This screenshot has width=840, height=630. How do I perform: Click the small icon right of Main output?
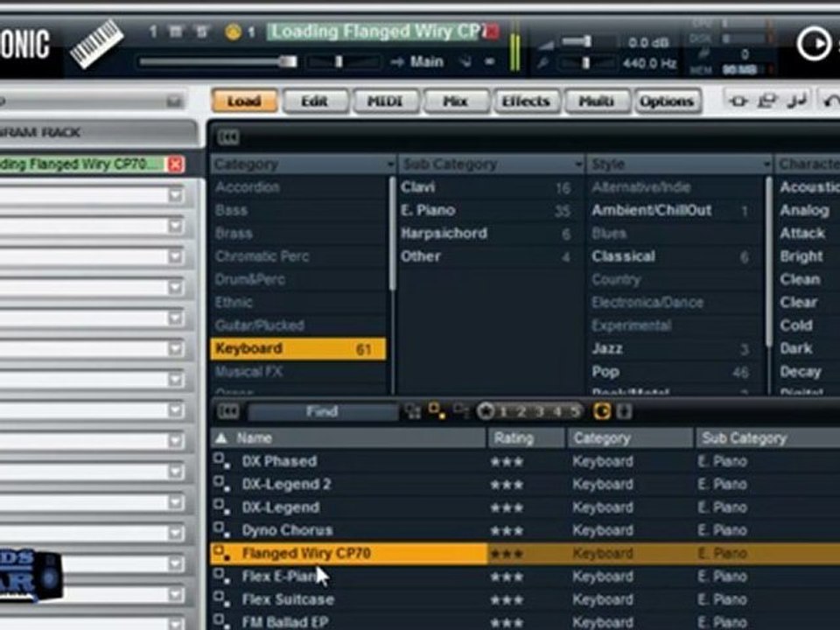(x=465, y=62)
